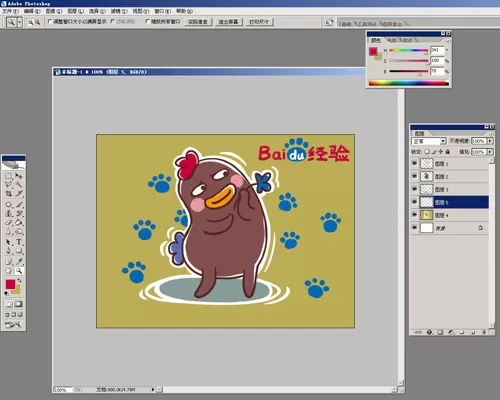Select the Rectangular Marquee tool
500x400 pixels.
click(9, 176)
